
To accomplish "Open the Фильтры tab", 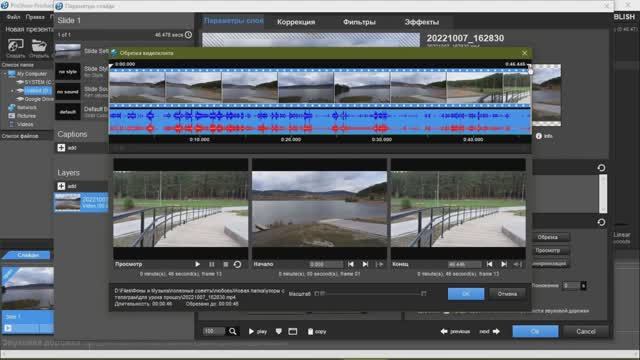I will point(359,22).
